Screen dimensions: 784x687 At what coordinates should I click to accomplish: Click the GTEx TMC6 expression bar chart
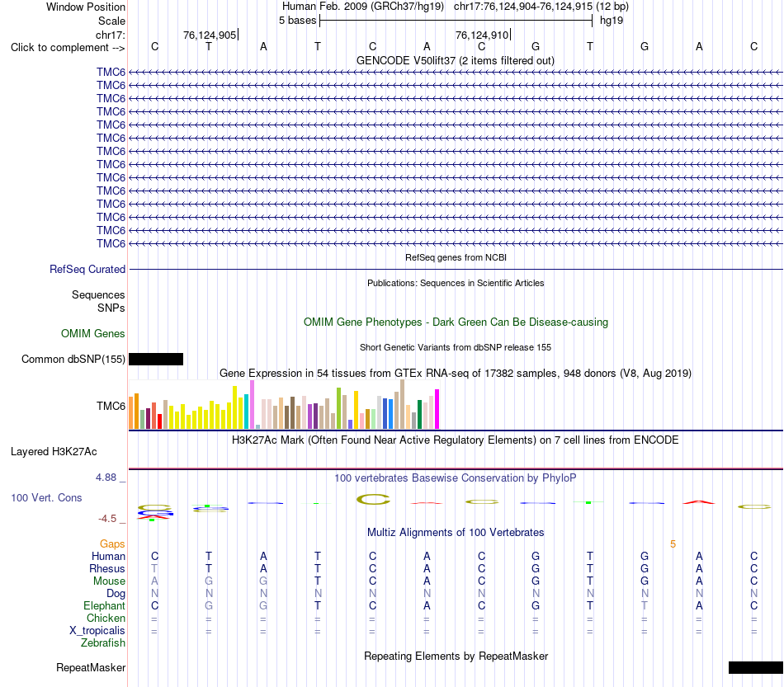point(284,405)
